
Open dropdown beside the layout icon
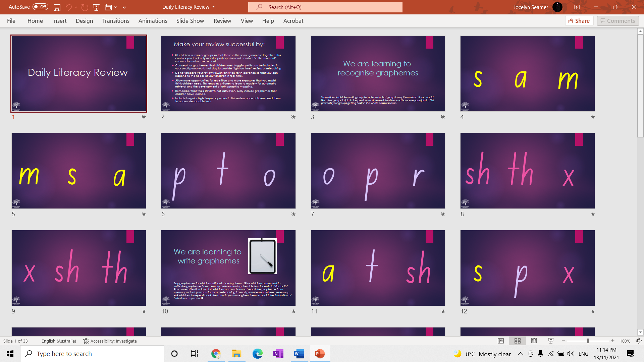(x=115, y=7)
